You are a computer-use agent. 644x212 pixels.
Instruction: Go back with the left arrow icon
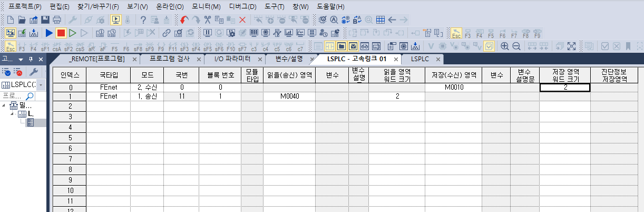pos(392,20)
